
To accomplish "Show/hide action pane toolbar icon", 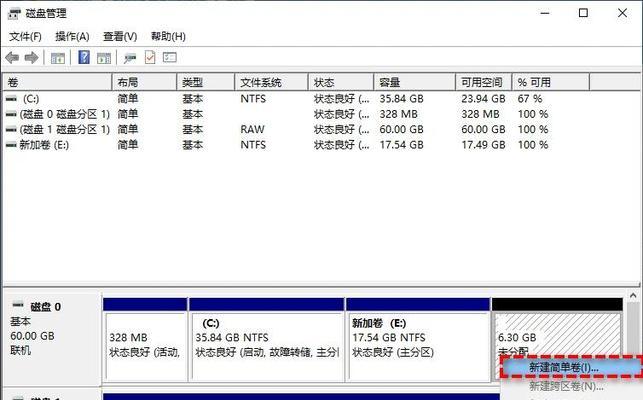I will pyautogui.click(x=104, y=58).
